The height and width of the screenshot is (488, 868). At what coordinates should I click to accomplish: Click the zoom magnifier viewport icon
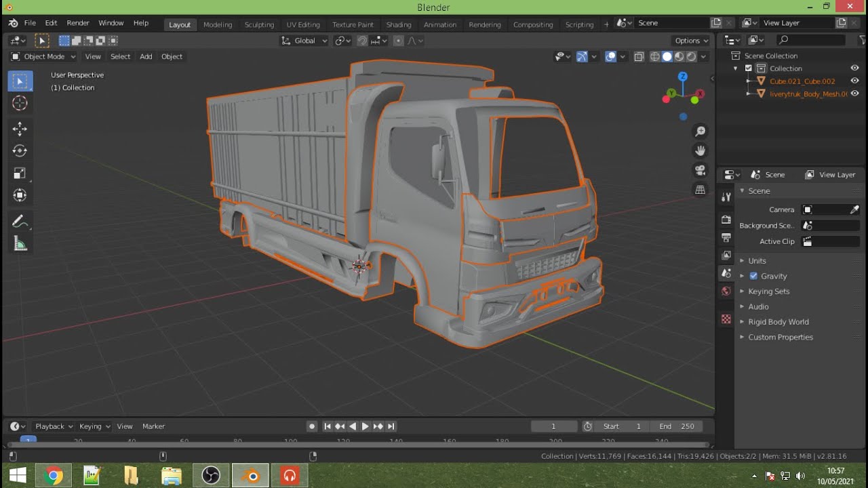(x=701, y=131)
